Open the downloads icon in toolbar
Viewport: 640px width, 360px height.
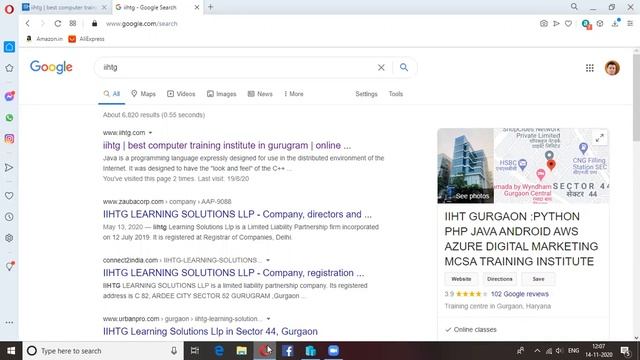pos(615,24)
